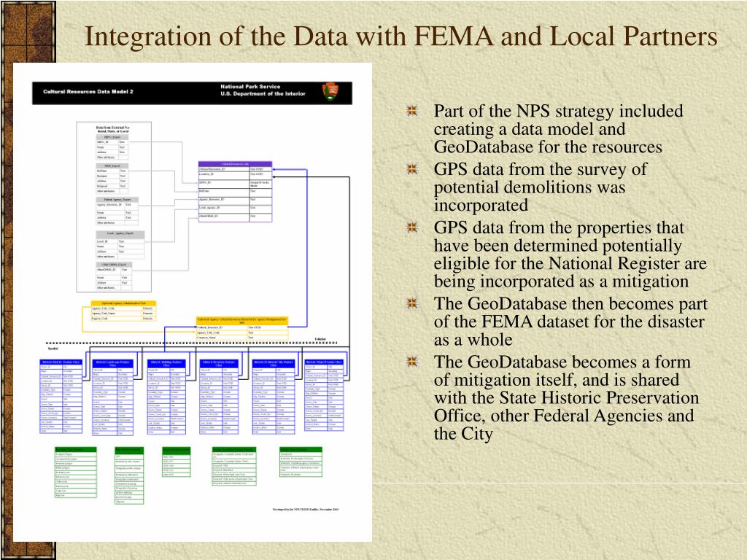Select the bullet text 'Part of the NPS strategy included'
The height and width of the screenshot is (560, 747).
click(558, 111)
